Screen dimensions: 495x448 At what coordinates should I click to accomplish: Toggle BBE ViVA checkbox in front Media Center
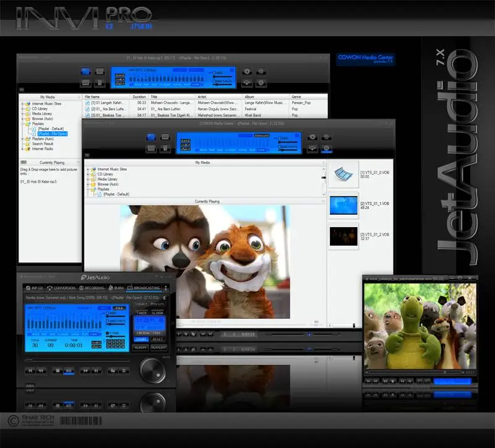pyautogui.click(x=280, y=147)
